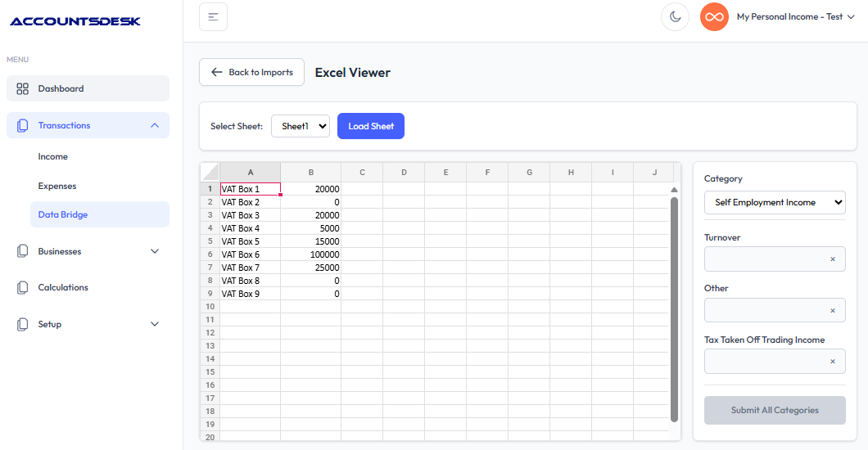Select the cell with value 15000
868x450 pixels.
point(311,241)
